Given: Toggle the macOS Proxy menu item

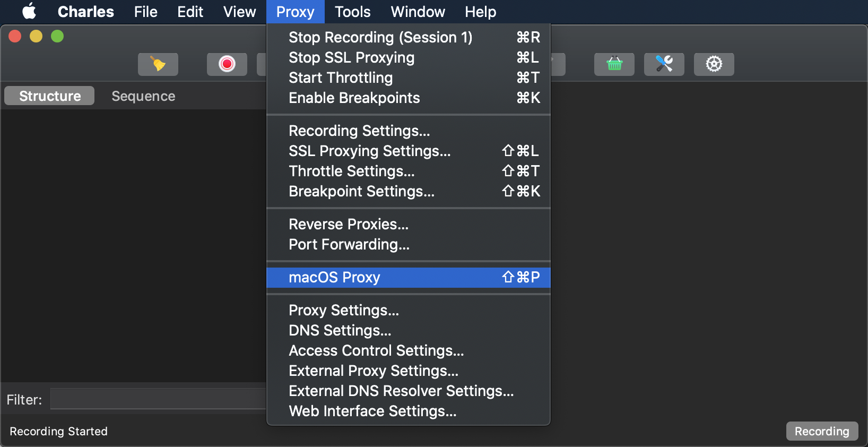Looking at the screenshot, I should pos(409,277).
